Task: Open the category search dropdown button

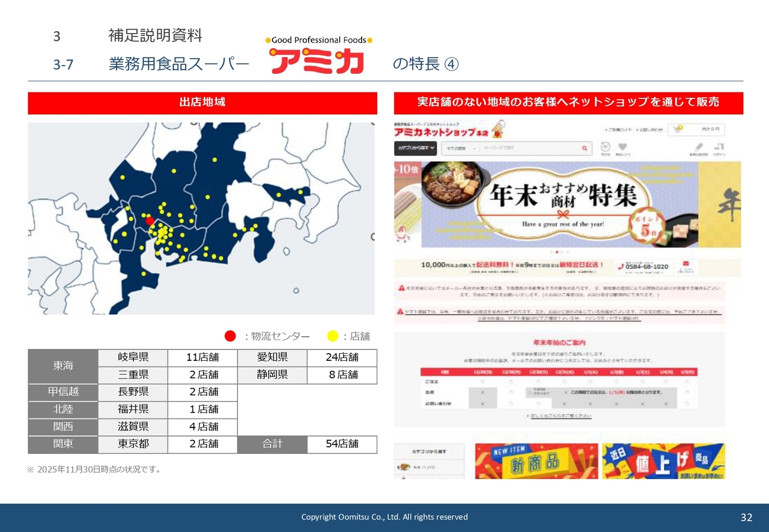Action: 415,148
